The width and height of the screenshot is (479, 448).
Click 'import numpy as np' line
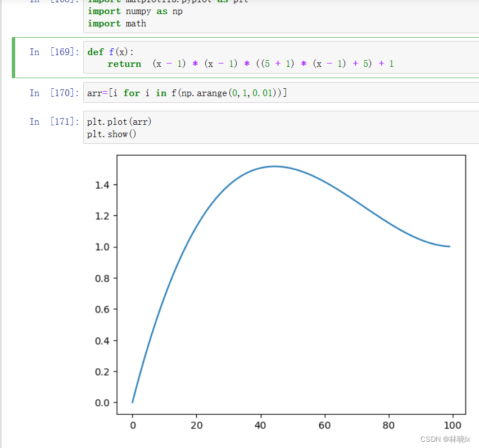click(135, 12)
